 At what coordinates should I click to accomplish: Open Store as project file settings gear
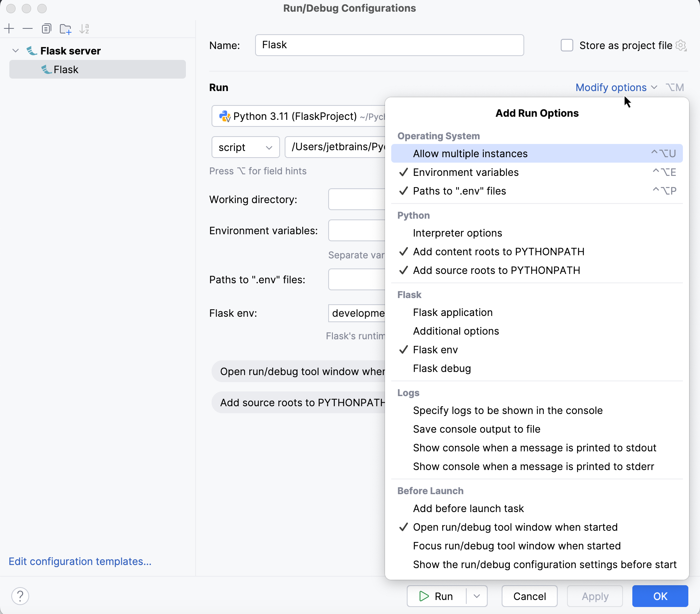681,46
